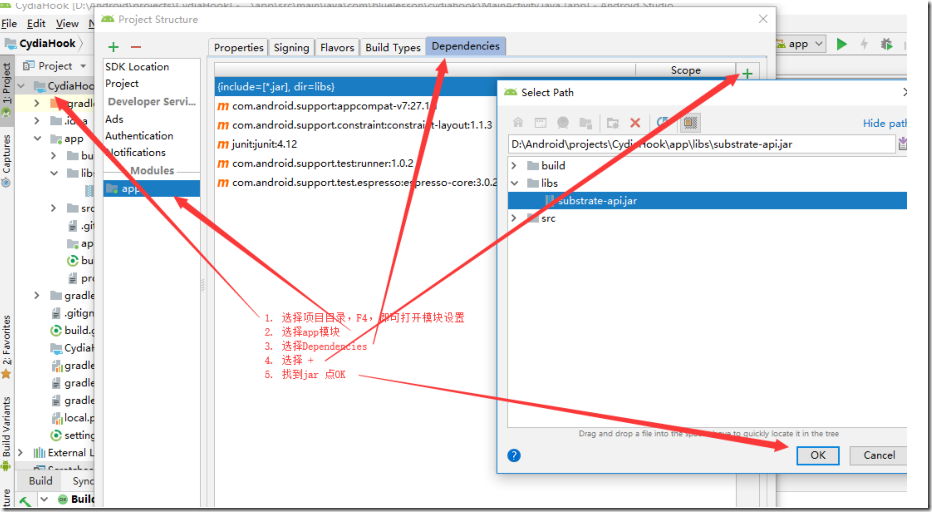Click the Home directory icon in Select Path
This screenshot has width=932, height=512.
(x=518, y=122)
